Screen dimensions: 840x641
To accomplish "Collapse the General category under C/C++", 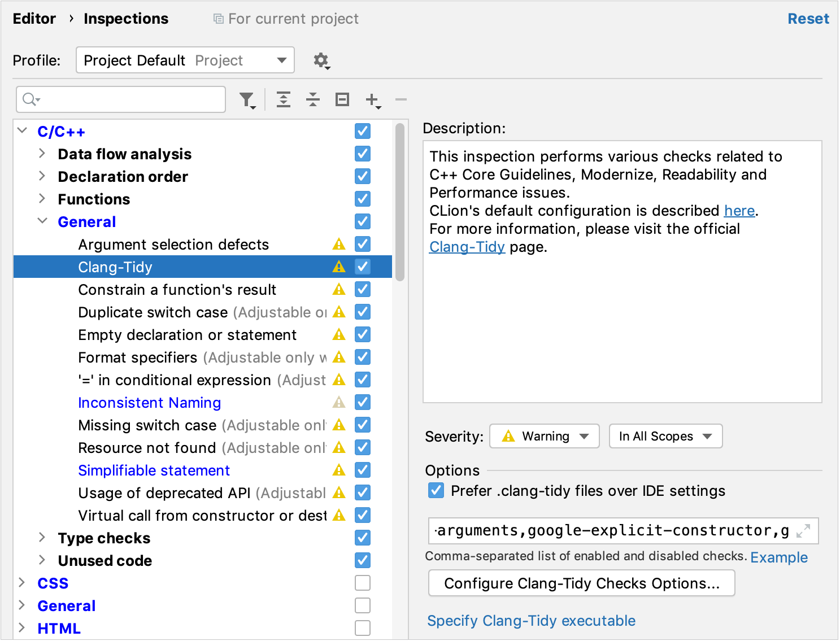I will click(x=43, y=221).
